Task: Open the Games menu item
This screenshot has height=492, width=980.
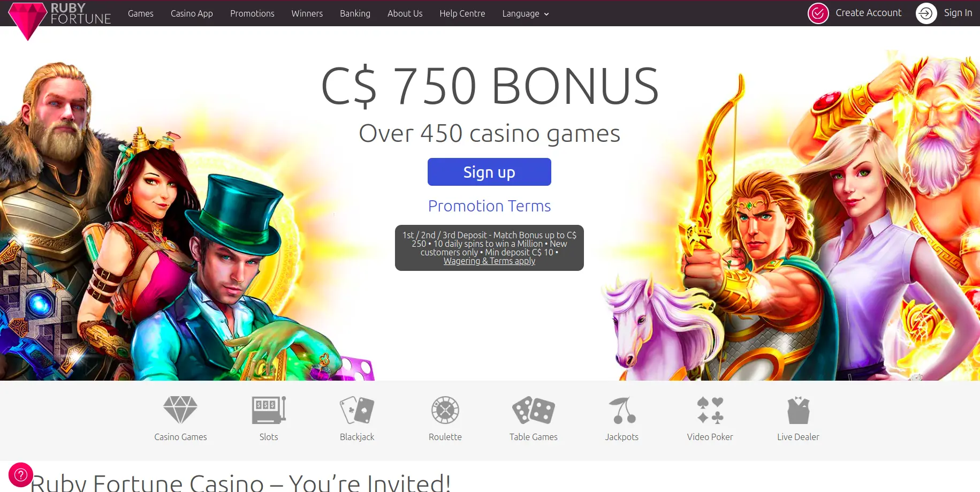Action: [x=141, y=13]
